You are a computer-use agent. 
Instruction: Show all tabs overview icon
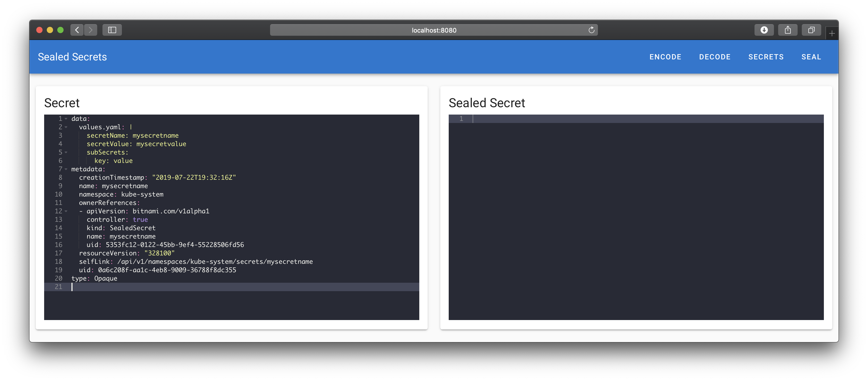[x=811, y=30]
